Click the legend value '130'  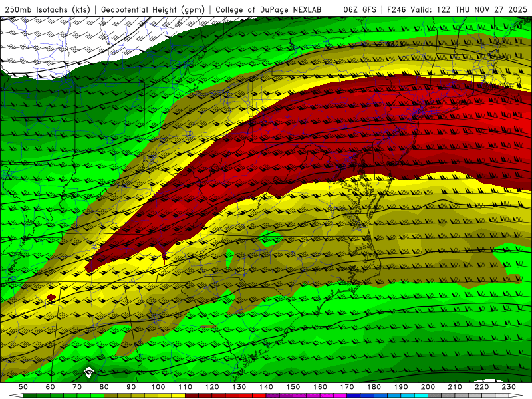tap(239, 387)
